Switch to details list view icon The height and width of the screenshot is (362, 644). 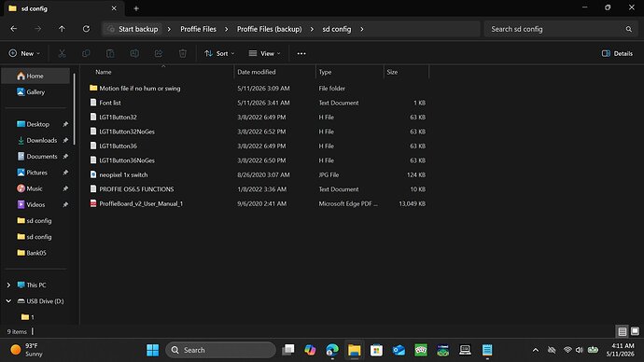(623, 331)
